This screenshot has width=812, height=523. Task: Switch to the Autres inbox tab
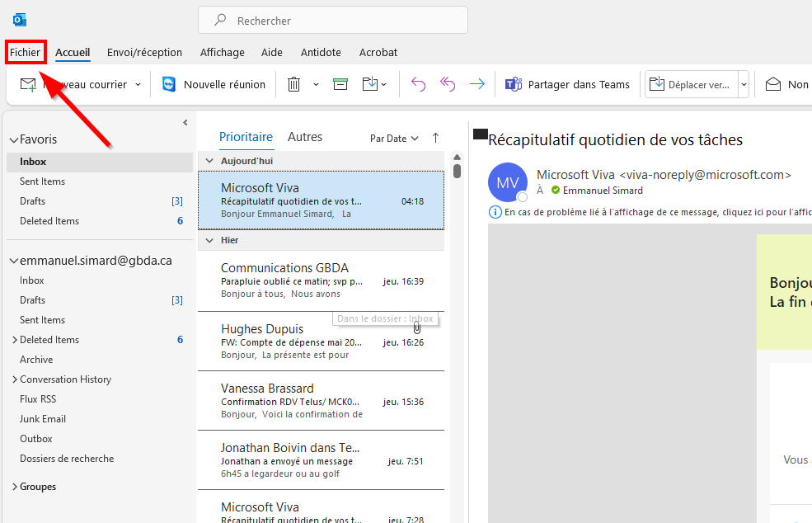[x=305, y=137]
